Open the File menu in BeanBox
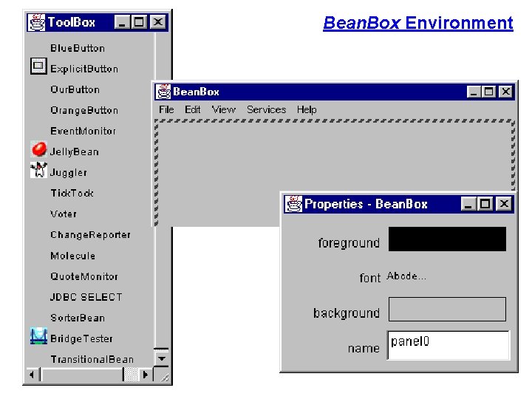The image size is (532, 399). 166,109
